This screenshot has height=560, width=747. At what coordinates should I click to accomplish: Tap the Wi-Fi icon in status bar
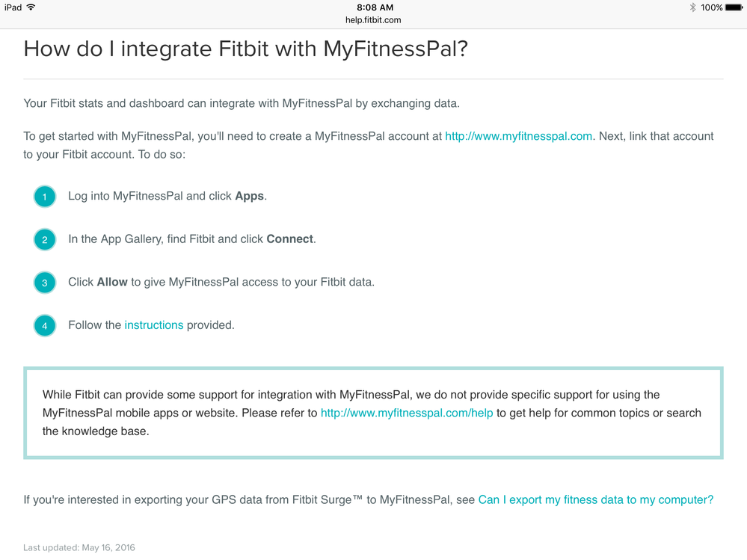pyautogui.click(x=31, y=7)
